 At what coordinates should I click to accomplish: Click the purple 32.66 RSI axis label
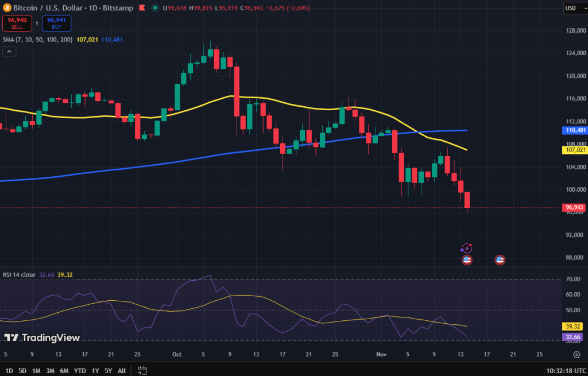coord(572,336)
